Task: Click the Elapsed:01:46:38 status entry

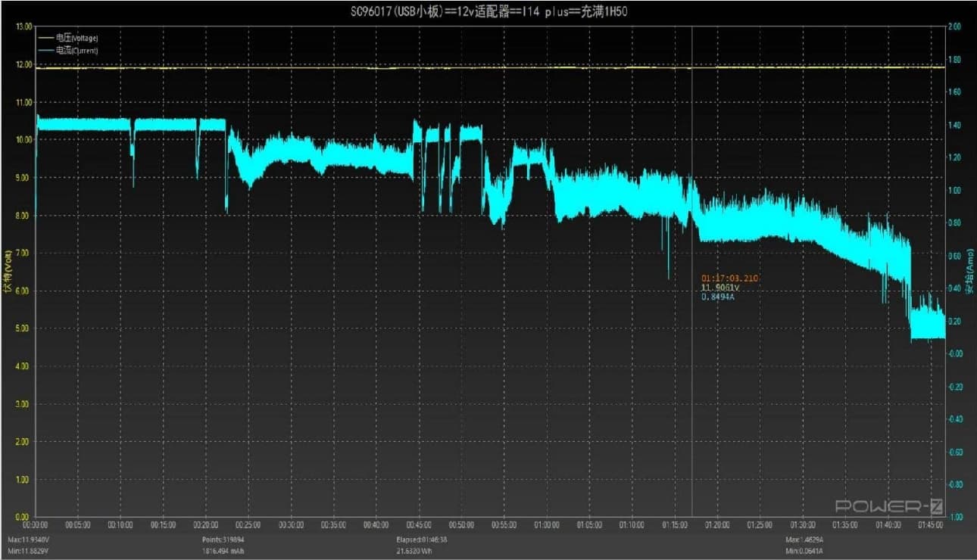Action: coord(423,540)
